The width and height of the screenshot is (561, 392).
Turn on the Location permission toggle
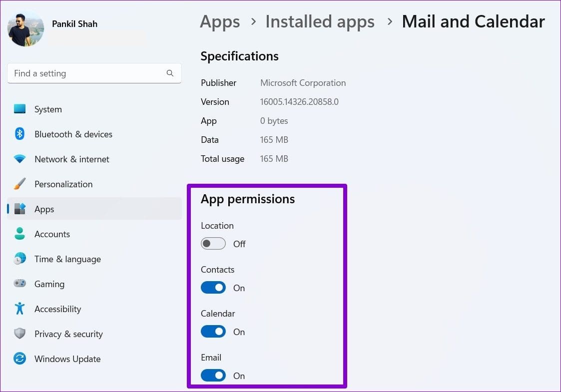tap(213, 244)
